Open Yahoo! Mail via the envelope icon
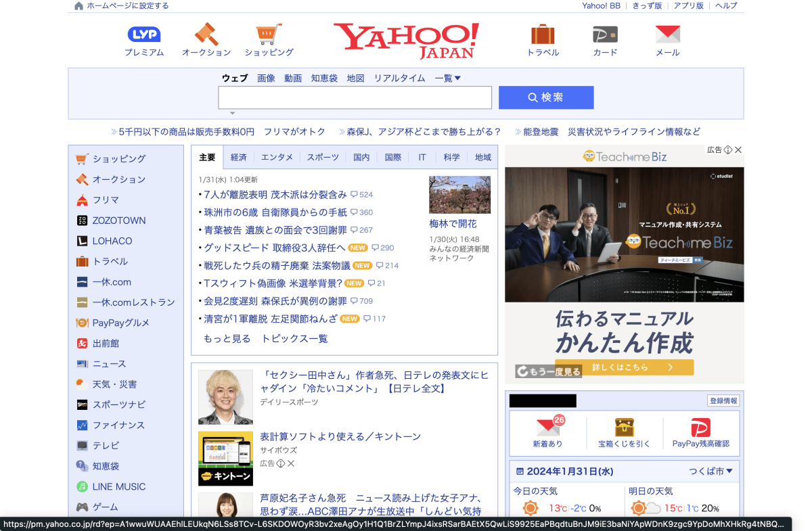 point(667,33)
